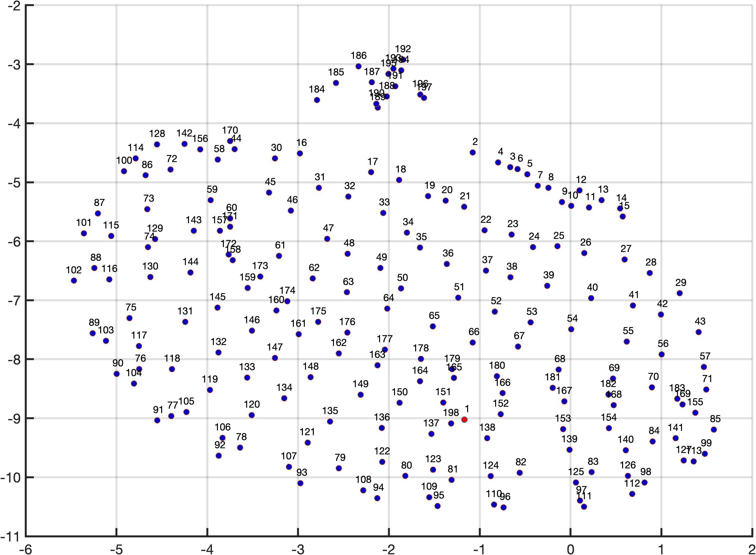756x555 pixels.
Task: Click the blue point labeled 102
Action: [74, 280]
